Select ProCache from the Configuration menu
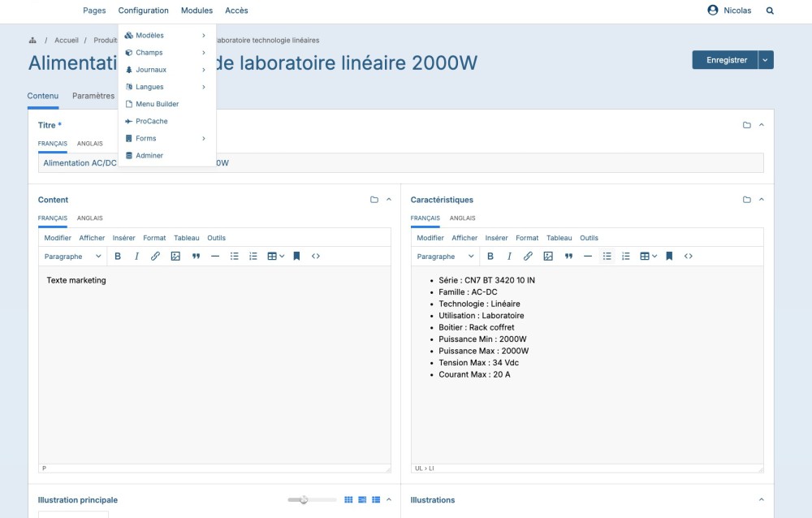This screenshot has height=518, width=812. (x=151, y=121)
